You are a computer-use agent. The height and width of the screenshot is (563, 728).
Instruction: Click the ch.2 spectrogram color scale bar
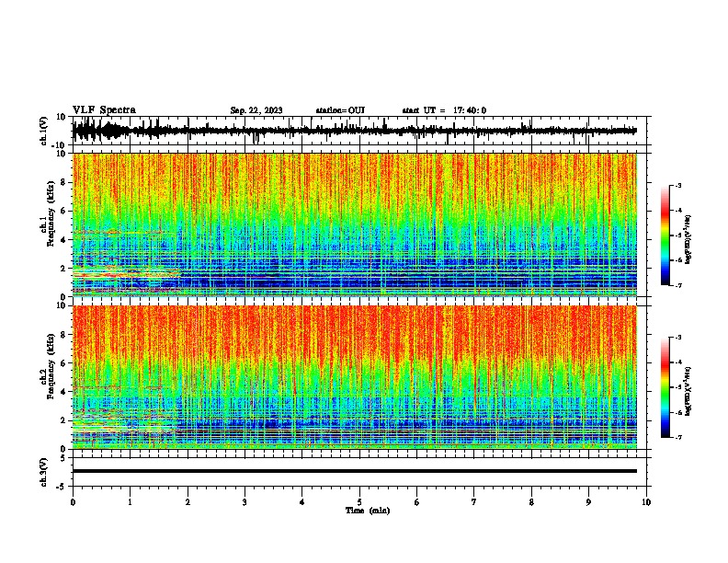[x=665, y=387]
